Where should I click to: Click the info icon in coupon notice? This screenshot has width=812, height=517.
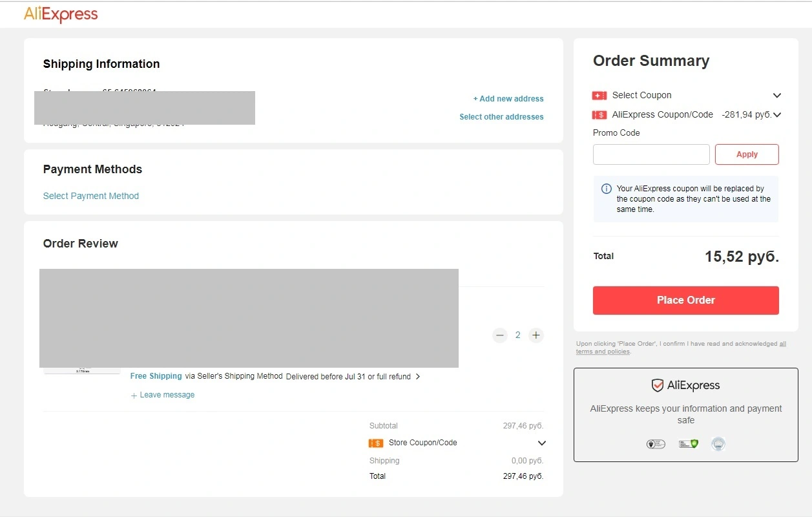[x=607, y=189]
